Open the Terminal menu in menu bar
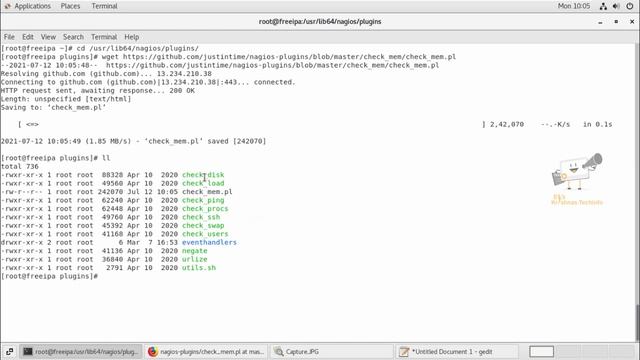Viewport: 640px width, 360px height. (x=104, y=37)
